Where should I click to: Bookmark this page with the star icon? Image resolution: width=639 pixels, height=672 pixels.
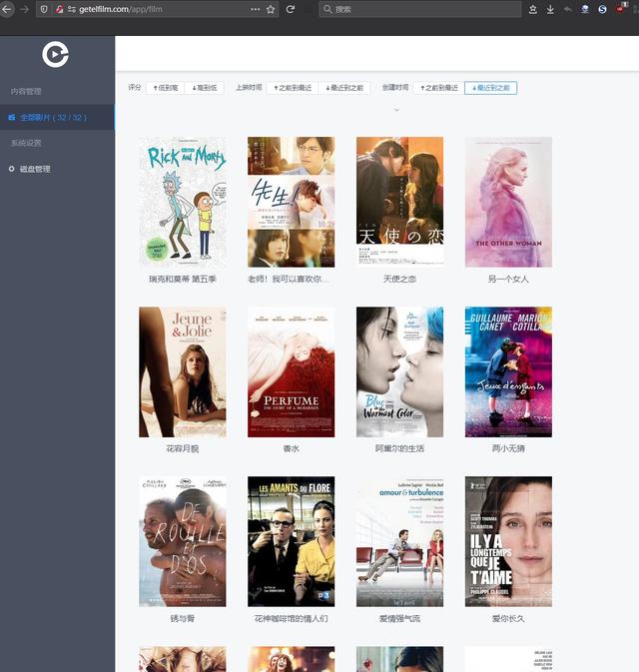tap(271, 9)
